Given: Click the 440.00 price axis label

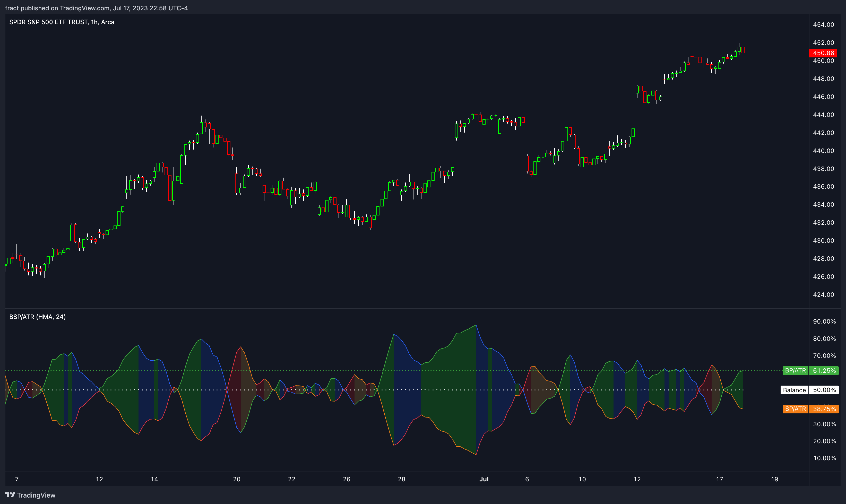Looking at the screenshot, I should click(x=823, y=150).
